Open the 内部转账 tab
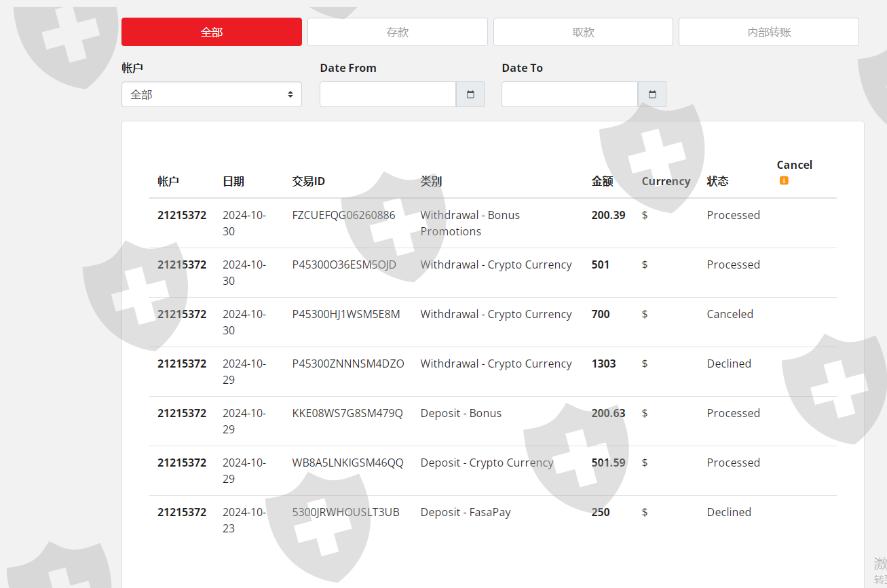Image resolution: width=887 pixels, height=588 pixels. pos(768,32)
